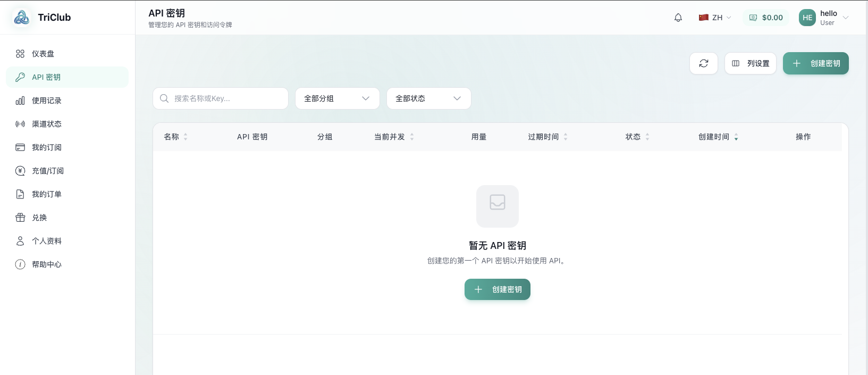The height and width of the screenshot is (375, 868).
Task: Open the 全部分组 dropdown
Action: pos(338,98)
